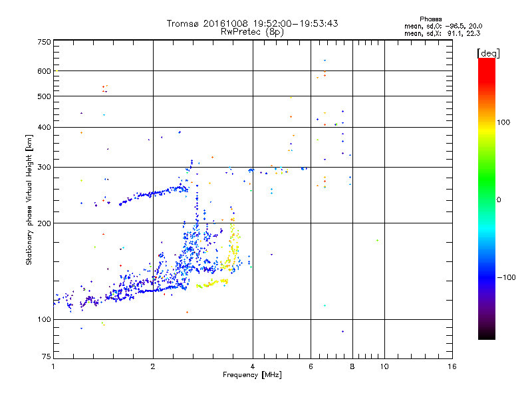
Task: Click the y-axis tick label "300"
Action: (x=44, y=168)
